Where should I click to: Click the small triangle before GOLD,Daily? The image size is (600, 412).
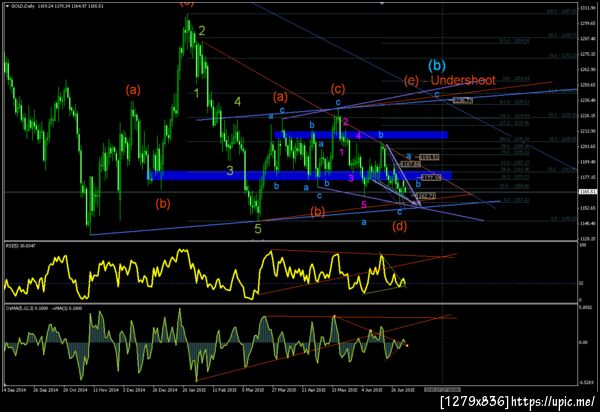click(8, 6)
